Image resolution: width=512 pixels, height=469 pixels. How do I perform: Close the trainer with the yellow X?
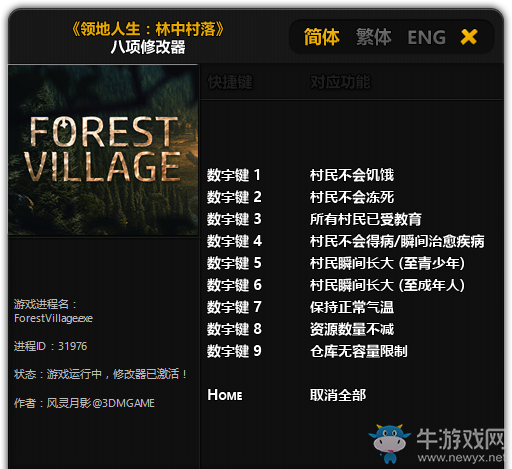(x=469, y=37)
